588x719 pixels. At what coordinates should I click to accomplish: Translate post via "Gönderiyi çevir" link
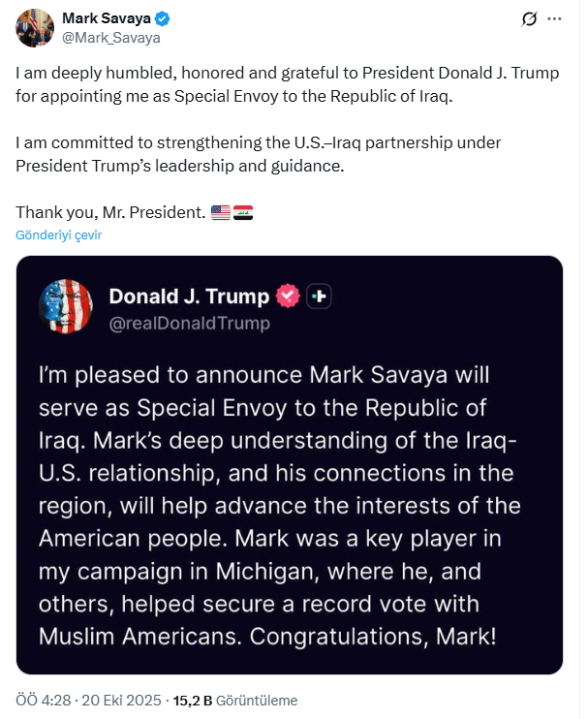click(58, 234)
